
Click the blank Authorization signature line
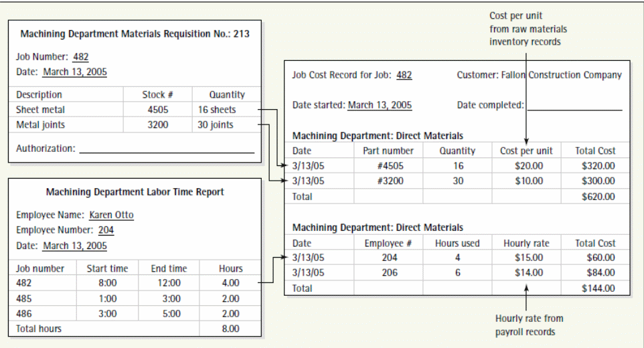click(x=166, y=149)
